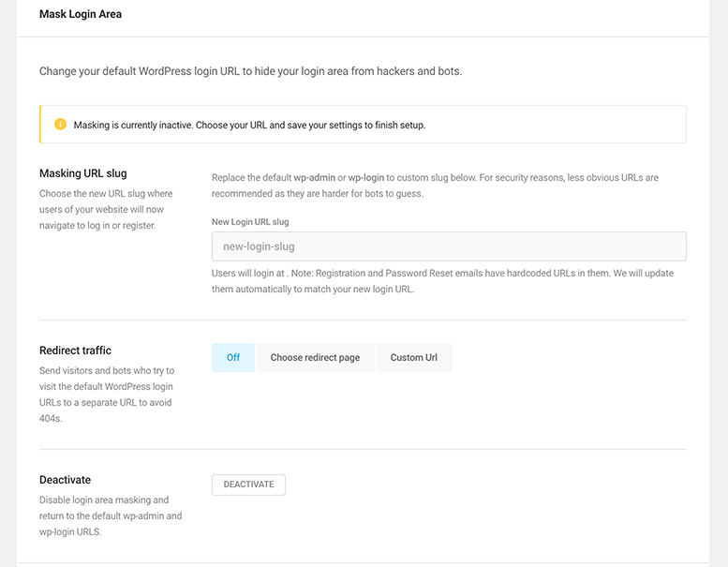Click the 'Choose the new URL slug' description
The width and height of the screenshot is (728, 567).
coord(106,209)
